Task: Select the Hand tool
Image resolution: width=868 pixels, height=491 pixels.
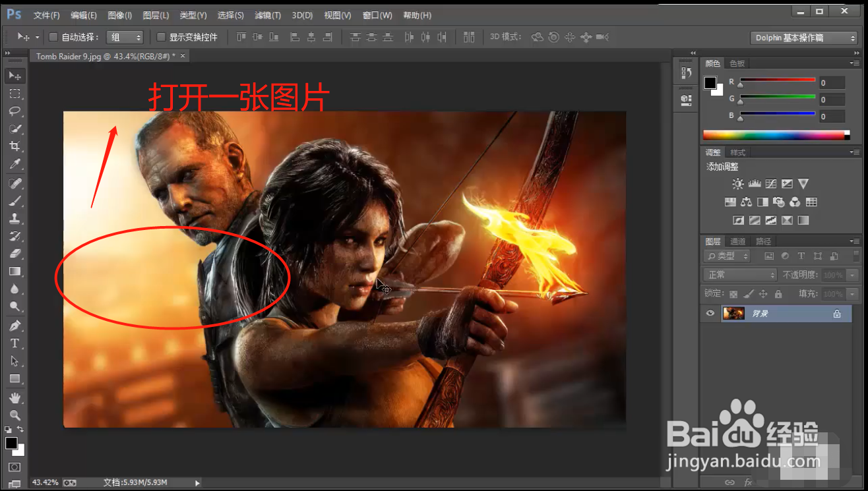Action: tap(15, 398)
